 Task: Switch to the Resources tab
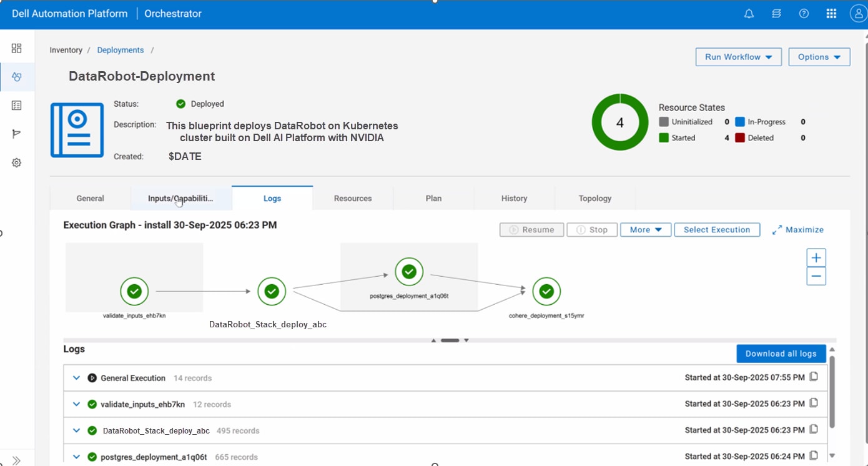353,198
